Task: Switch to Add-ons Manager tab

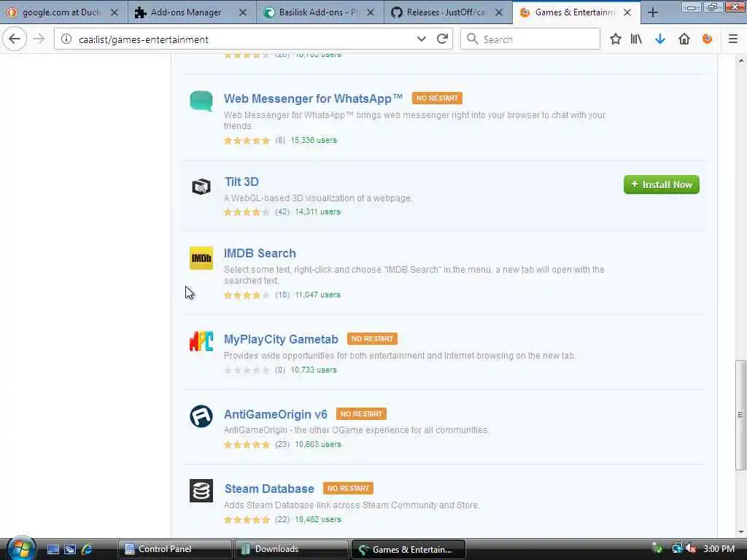Action: point(192,12)
